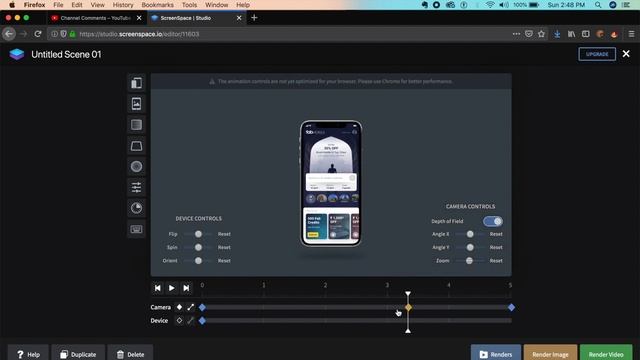The width and height of the screenshot is (640, 360).
Task: Select the Device track first keyframe
Action: click(202, 321)
